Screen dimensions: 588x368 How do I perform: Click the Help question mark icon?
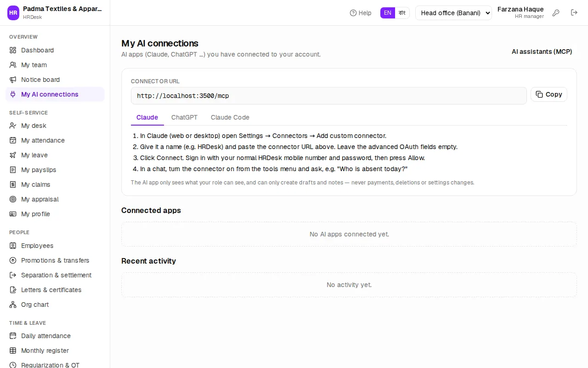pyautogui.click(x=353, y=13)
